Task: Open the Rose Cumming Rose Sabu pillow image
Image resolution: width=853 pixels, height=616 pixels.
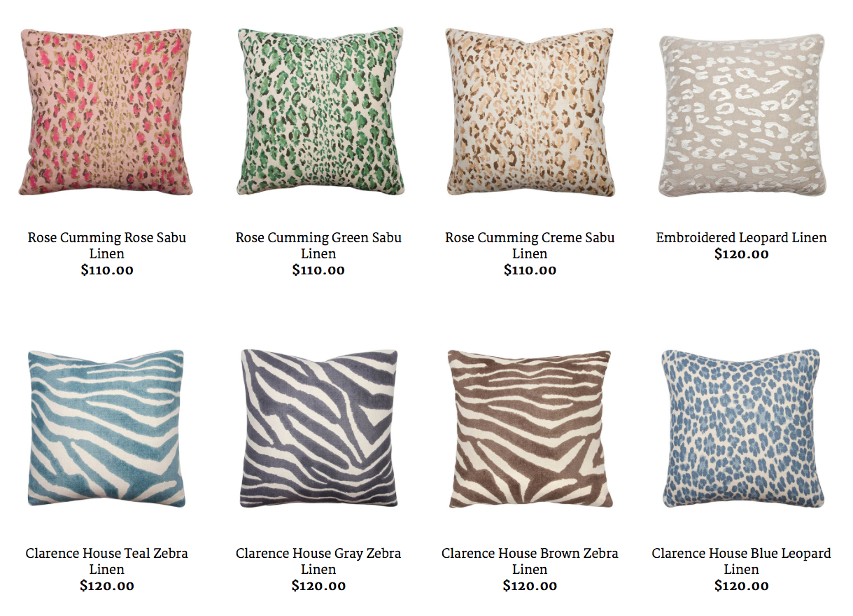Action: (106, 112)
